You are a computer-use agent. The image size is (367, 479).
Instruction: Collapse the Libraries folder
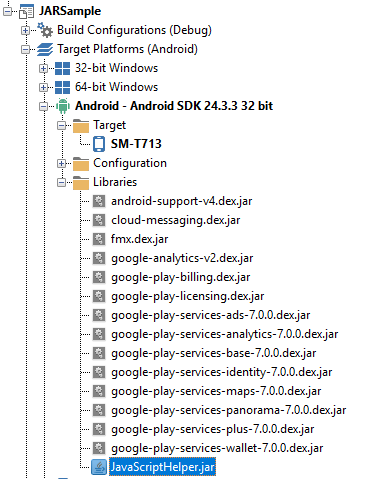click(61, 182)
